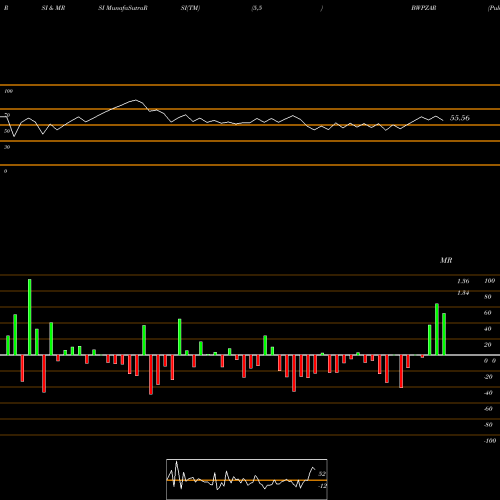This screenshot has width=500, height=500.
Task: Click the -40 label on the MR axis
Action: coord(488,393)
